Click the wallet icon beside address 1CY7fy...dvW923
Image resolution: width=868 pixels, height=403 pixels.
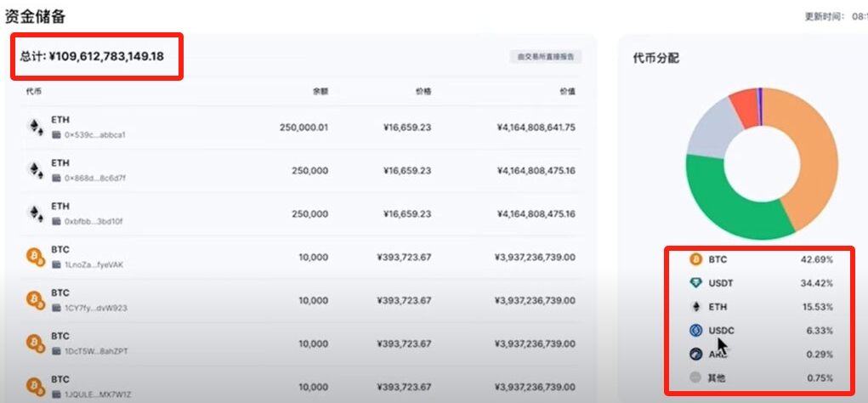click(56, 308)
